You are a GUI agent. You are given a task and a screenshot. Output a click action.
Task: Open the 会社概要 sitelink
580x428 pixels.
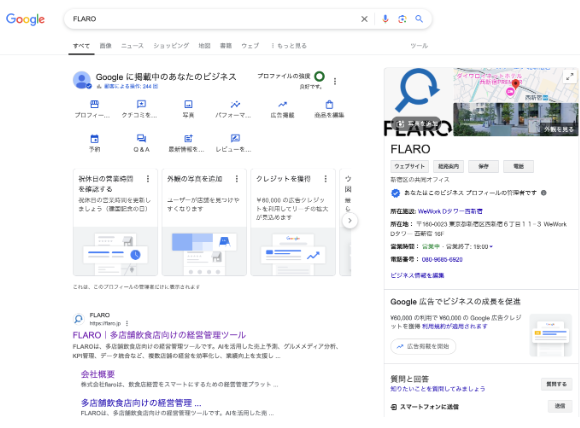click(x=98, y=374)
